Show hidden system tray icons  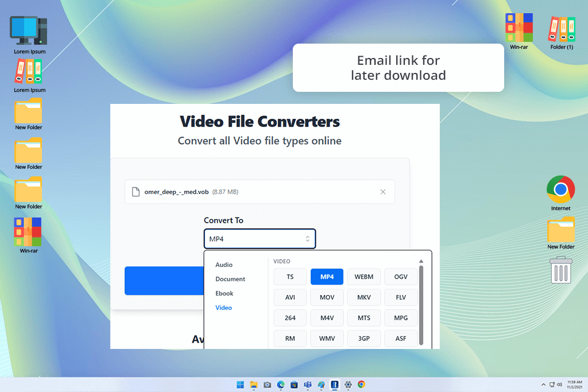(x=543, y=385)
